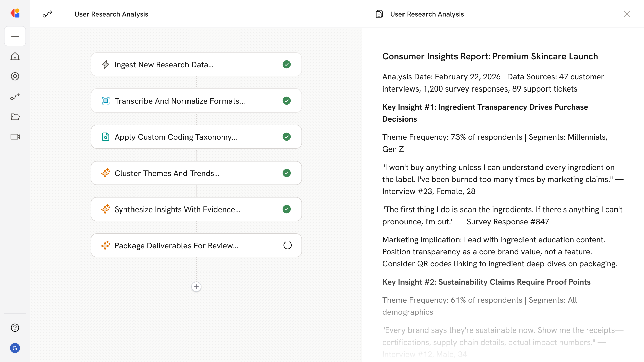Add a new step below the workflow

tap(196, 287)
